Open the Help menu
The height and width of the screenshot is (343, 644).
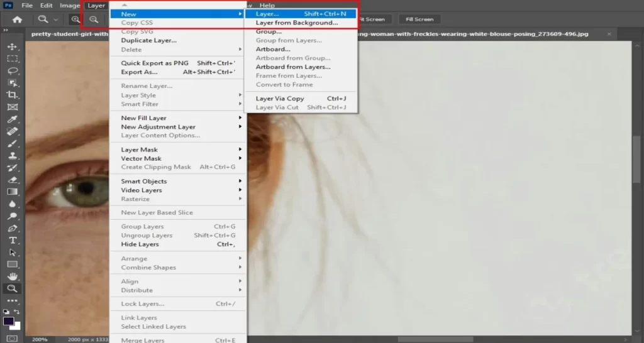(x=267, y=5)
